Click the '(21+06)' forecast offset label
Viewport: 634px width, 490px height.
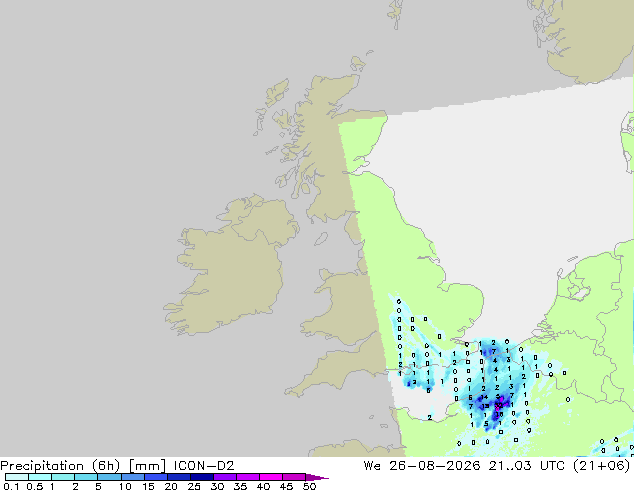(602, 466)
